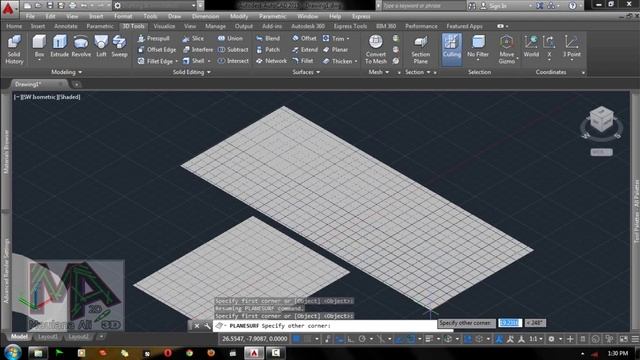Click 3 Point UCS tool
This screenshot has width=640, height=360.
click(571, 46)
